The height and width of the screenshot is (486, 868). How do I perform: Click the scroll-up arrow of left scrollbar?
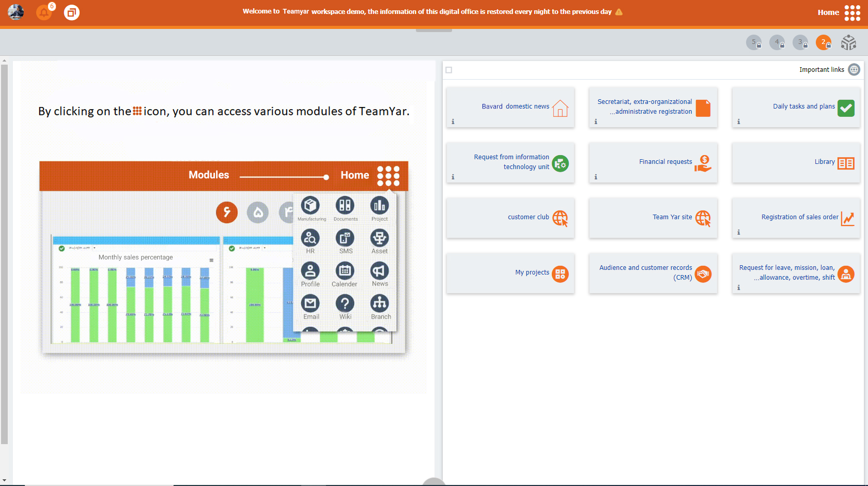[4, 60]
